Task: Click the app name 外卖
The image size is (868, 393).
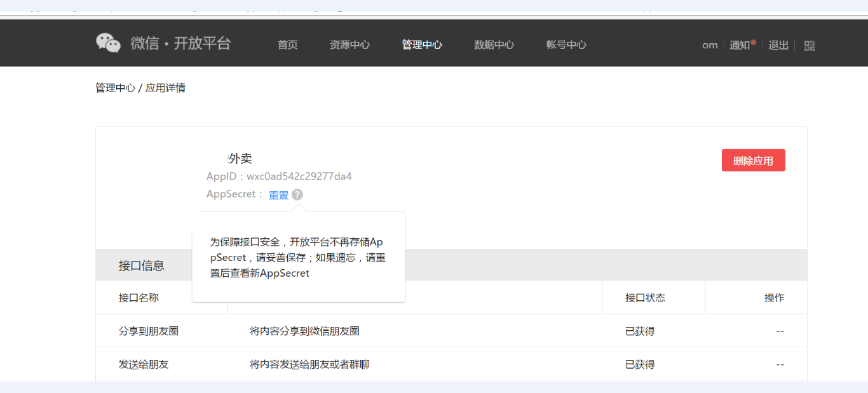Action: point(240,159)
